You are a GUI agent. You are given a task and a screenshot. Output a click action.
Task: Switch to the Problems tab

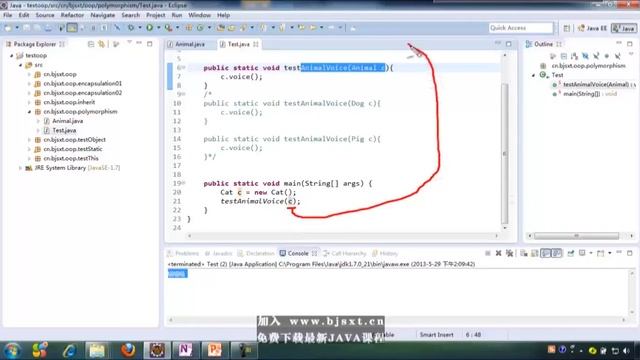click(x=183, y=253)
